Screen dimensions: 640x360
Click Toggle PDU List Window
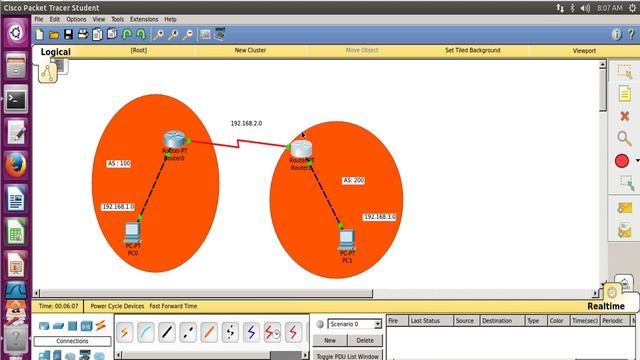[x=348, y=356]
